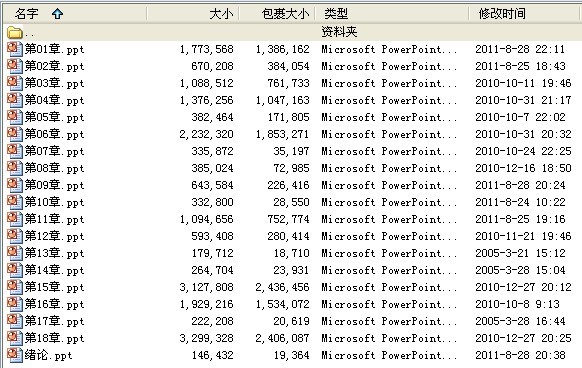Image resolution: width=582 pixels, height=368 pixels.
Task: Click the 第09章.ppt file icon
Action: [x=14, y=185]
